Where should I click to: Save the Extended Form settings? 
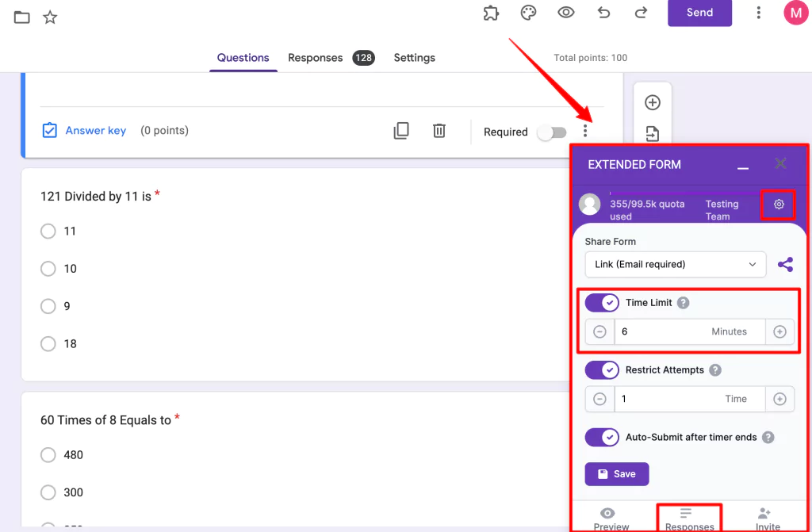[x=616, y=473]
